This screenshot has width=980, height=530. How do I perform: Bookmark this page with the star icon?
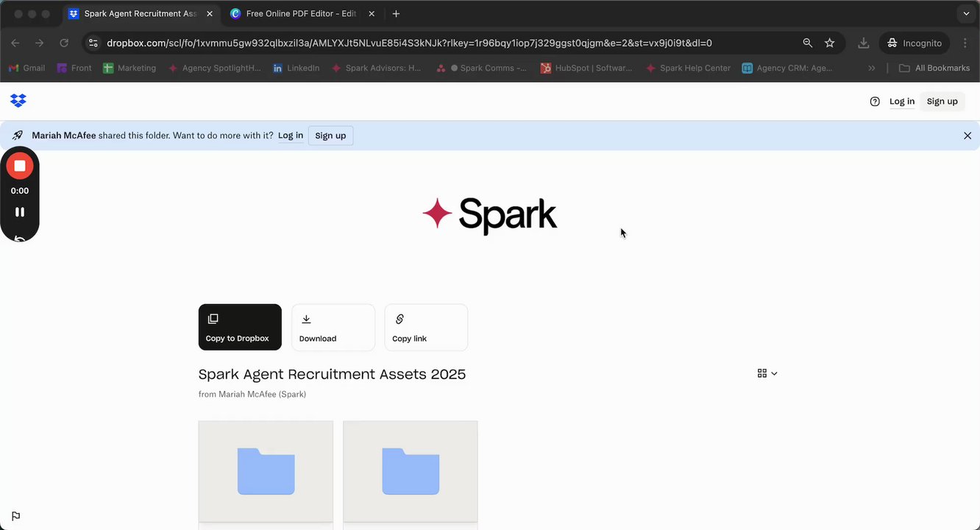tap(830, 43)
